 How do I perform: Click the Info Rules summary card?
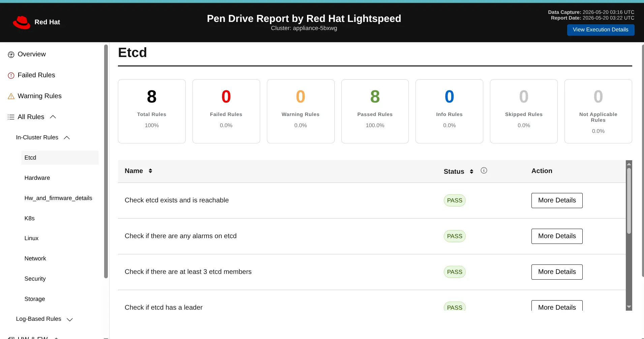(449, 111)
